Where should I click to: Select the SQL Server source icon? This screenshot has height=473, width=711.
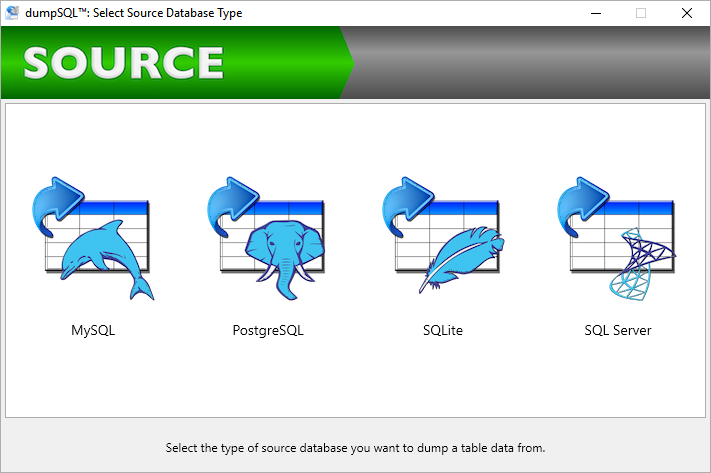617,239
